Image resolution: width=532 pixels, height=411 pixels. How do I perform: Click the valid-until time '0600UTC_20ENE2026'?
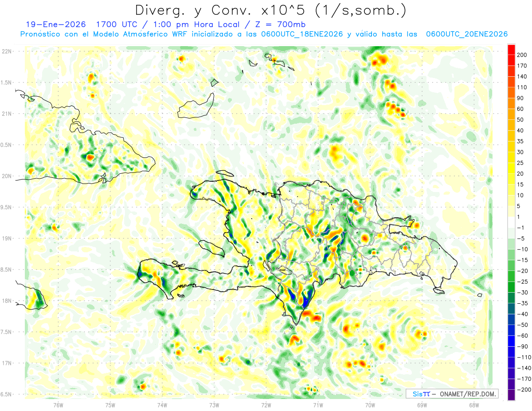[x=467, y=34]
